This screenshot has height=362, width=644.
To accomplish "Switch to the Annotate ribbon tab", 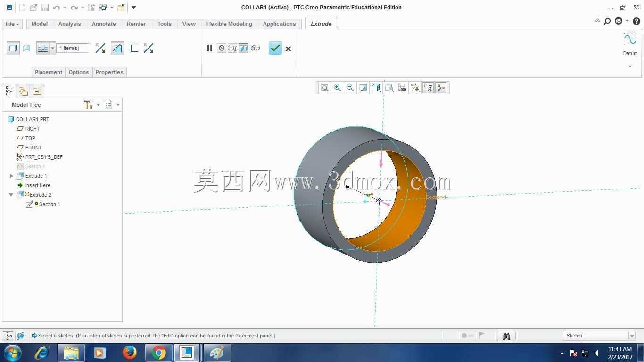I will coord(104,24).
